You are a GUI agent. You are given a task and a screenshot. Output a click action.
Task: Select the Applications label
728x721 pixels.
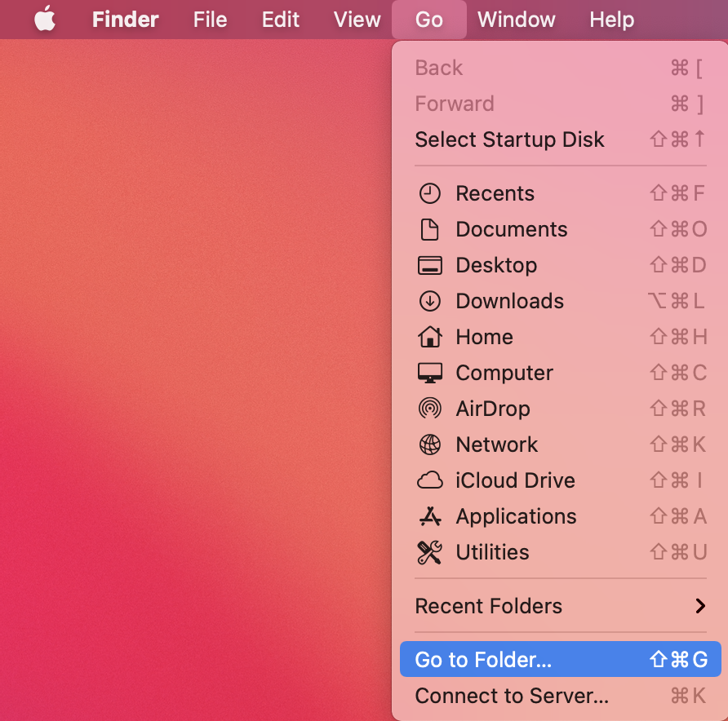pos(517,516)
